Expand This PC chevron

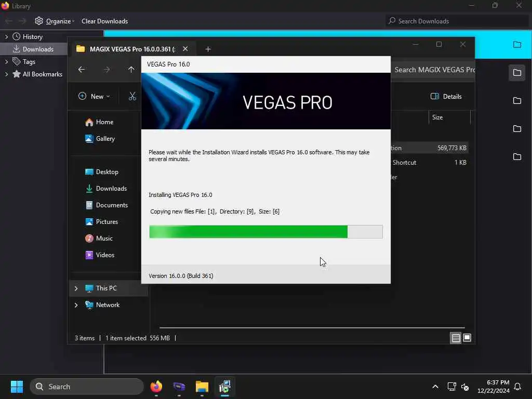[x=76, y=288]
